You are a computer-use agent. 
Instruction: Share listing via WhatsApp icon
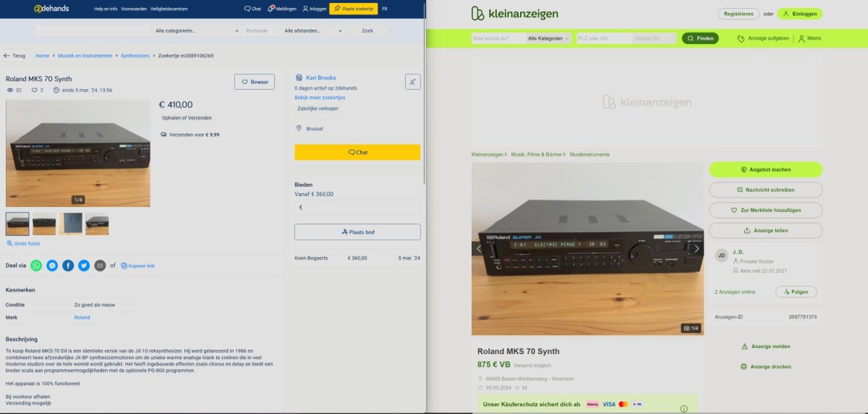click(x=36, y=266)
